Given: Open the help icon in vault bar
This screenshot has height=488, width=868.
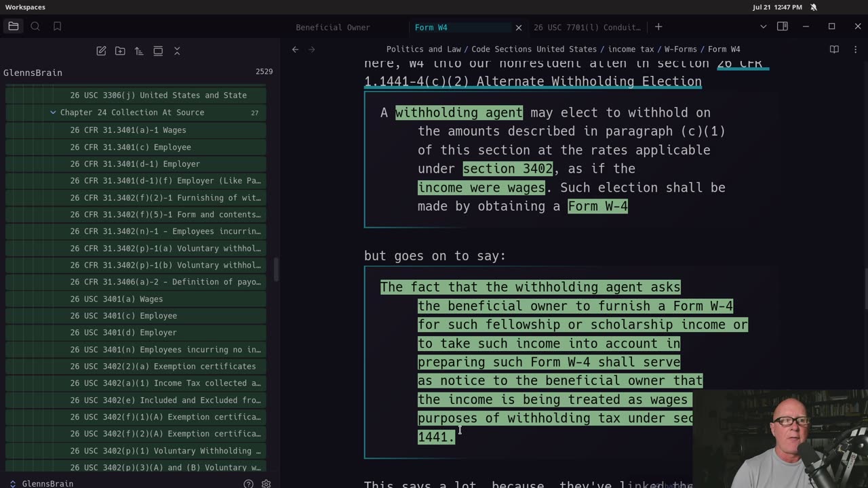Looking at the screenshot, I should [248, 483].
